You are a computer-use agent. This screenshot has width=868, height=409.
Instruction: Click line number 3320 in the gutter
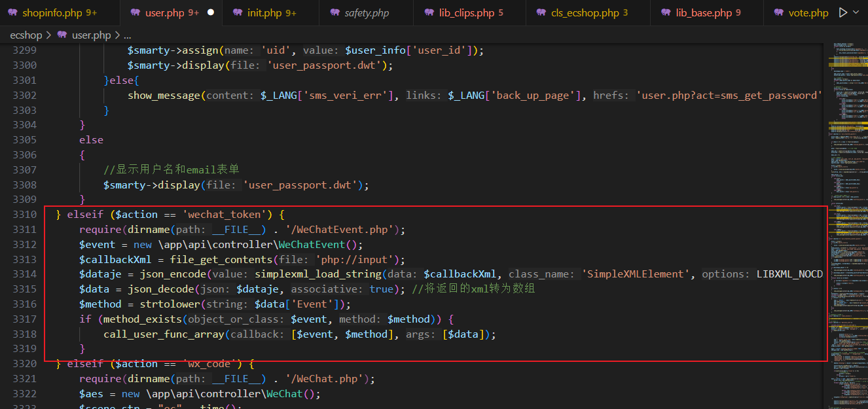[x=24, y=364]
